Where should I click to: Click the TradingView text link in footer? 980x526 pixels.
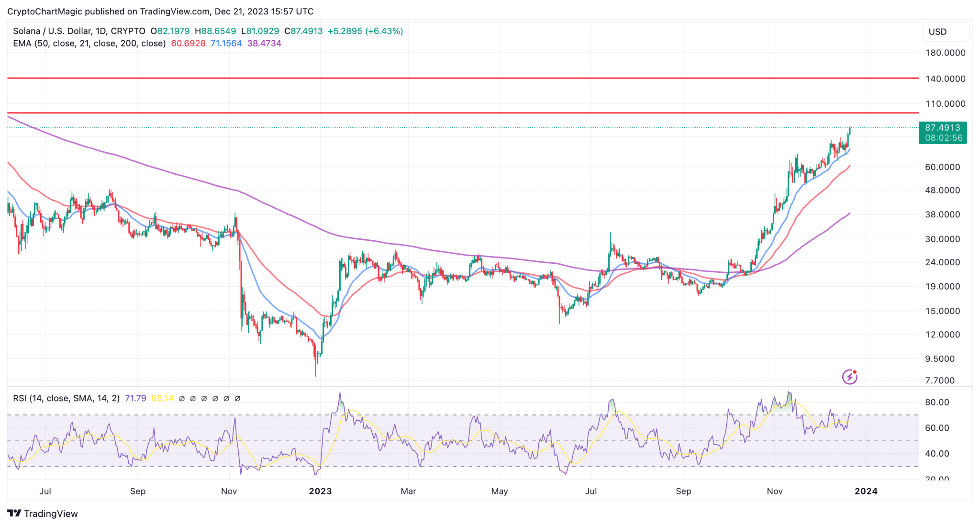coord(51,514)
